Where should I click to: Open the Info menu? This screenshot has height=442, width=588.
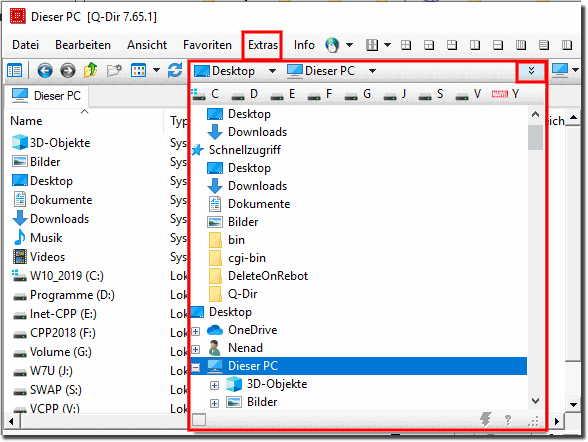click(304, 45)
